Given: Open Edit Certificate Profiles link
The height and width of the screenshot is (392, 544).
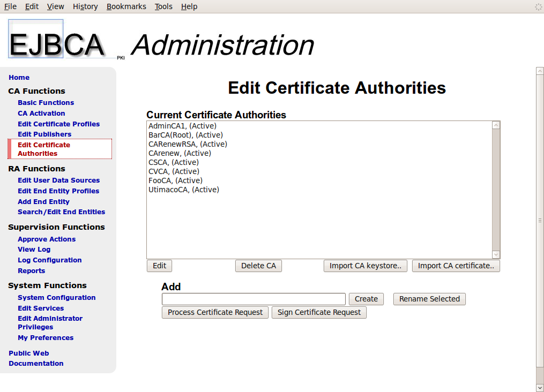Looking at the screenshot, I should [x=58, y=124].
